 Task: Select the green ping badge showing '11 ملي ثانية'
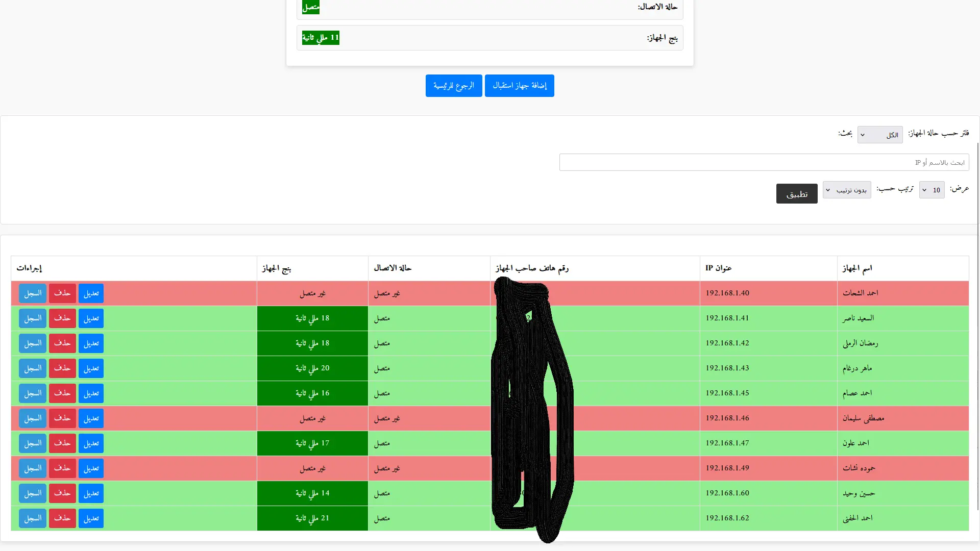click(x=321, y=37)
